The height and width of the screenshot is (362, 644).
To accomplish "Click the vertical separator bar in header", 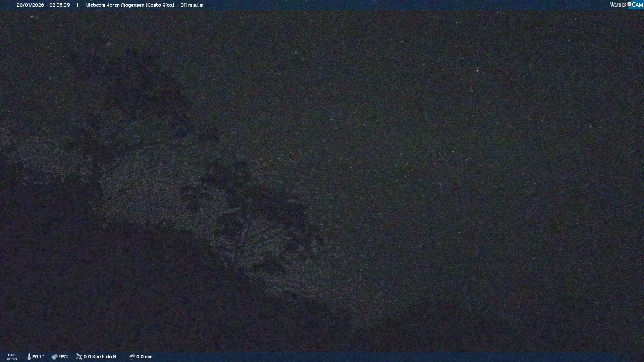I will point(77,5).
